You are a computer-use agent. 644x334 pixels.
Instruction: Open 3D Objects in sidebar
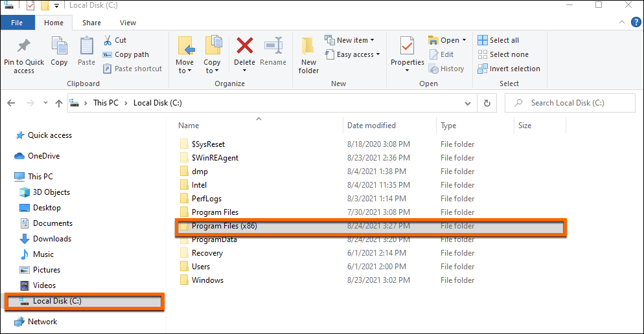[x=45, y=192]
